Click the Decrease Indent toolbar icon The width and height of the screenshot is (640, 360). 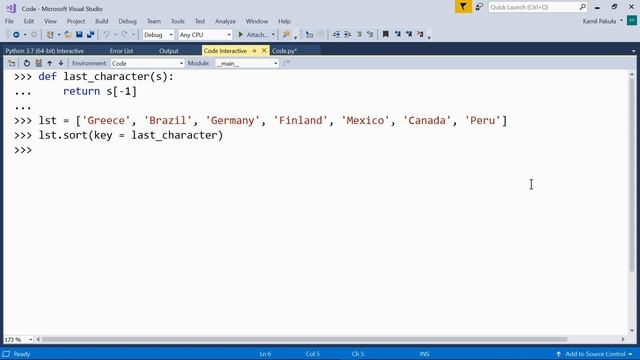(336, 35)
